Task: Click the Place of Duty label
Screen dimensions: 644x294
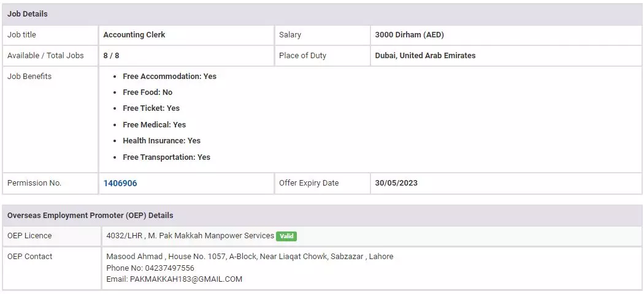Action: [302, 56]
